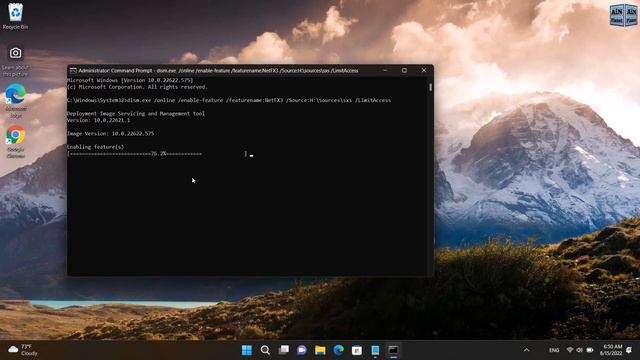Click the volume speaker tray icon
Screen dimensions: 640x360
coord(580,350)
